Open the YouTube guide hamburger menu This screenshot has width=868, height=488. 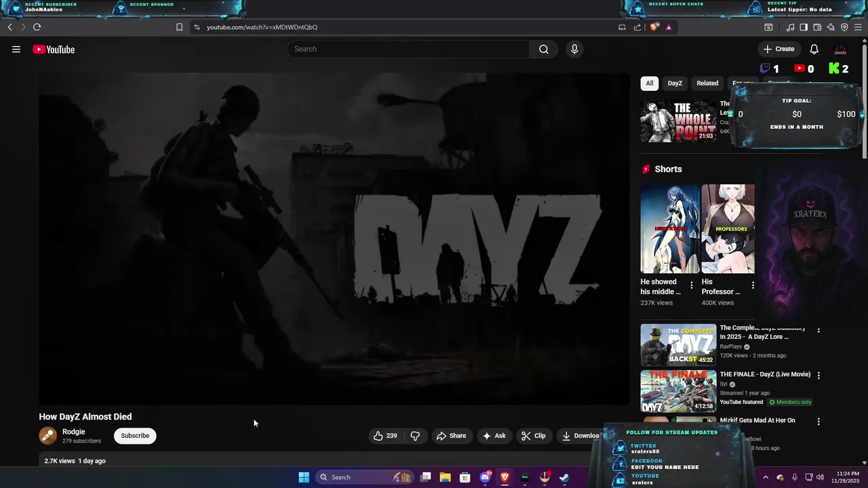click(16, 49)
